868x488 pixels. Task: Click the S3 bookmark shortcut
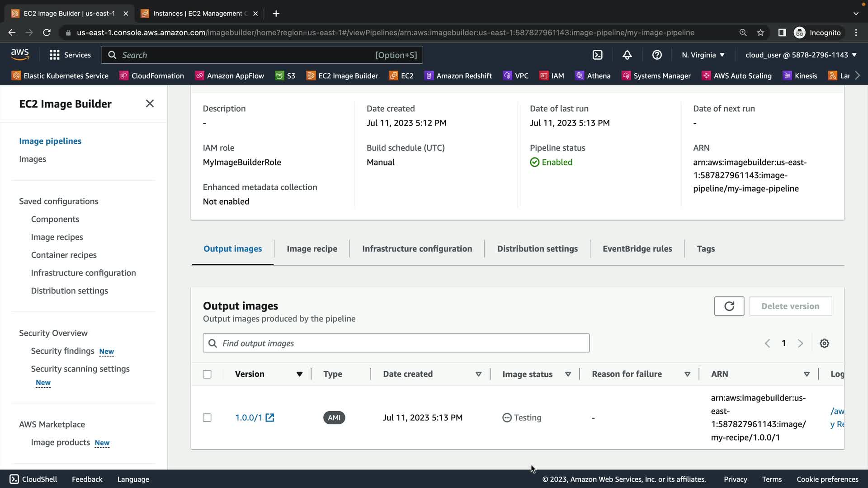point(285,75)
